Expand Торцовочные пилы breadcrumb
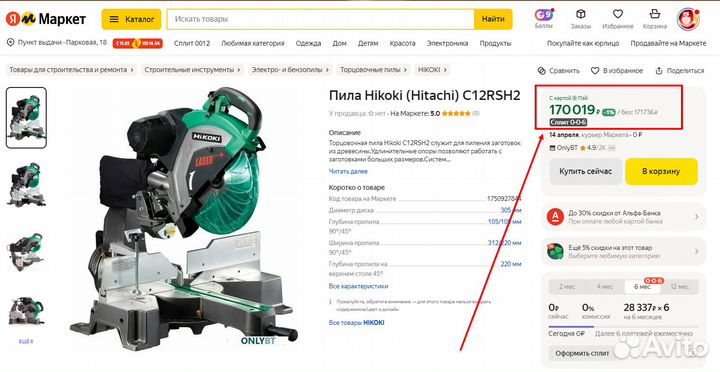The width and height of the screenshot is (720, 372). [373, 70]
